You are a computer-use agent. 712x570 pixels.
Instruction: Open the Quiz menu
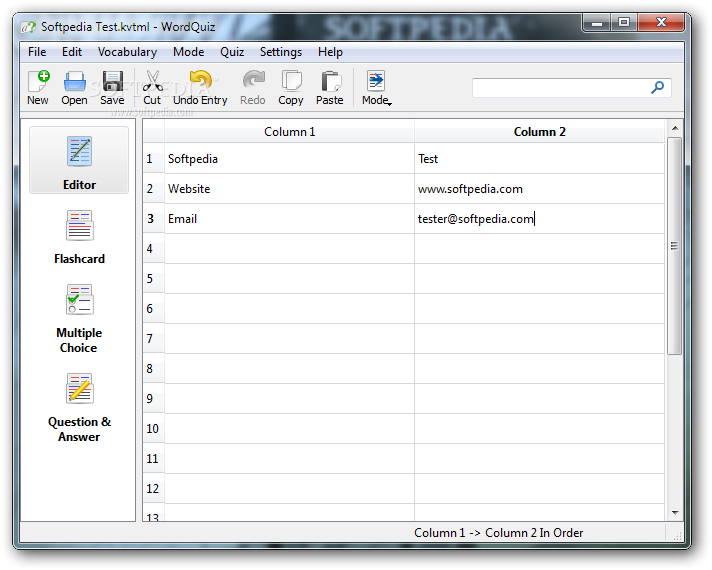232,52
